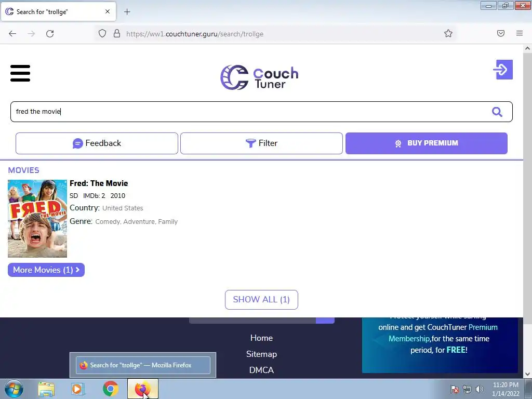Bookmark this page with the star
The image size is (532, 399).
click(x=448, y=34)
